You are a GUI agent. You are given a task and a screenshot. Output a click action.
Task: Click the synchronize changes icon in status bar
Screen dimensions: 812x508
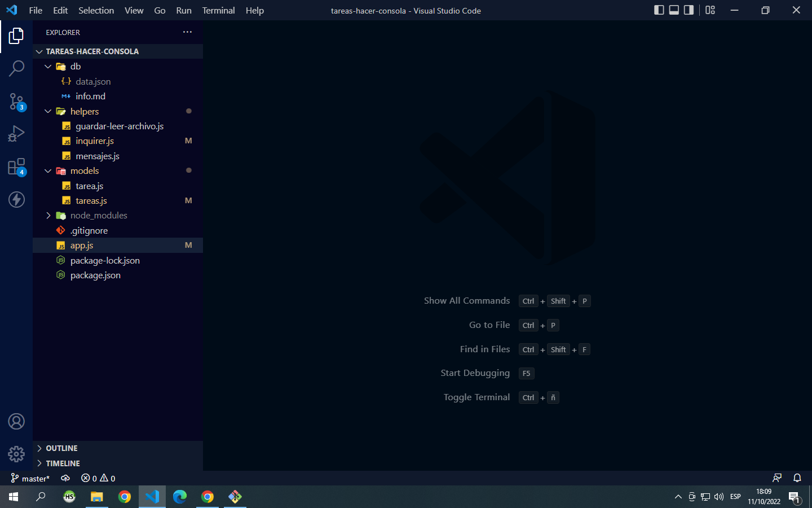click(x=65, y=478)
